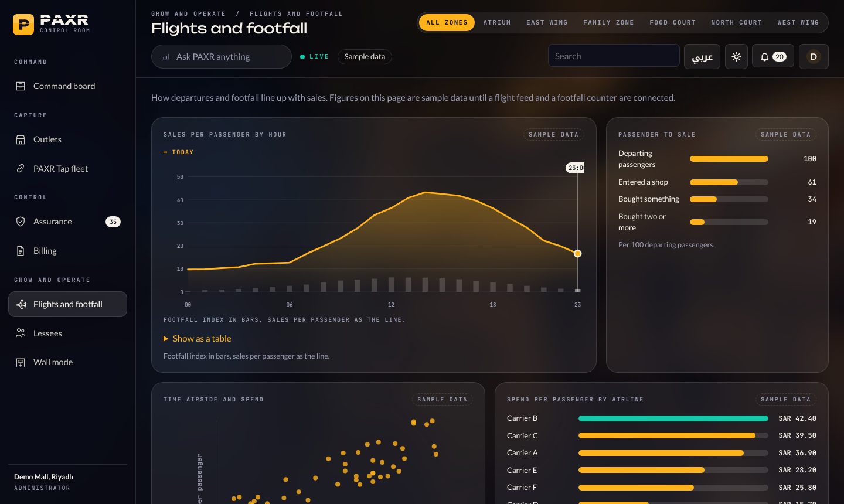Click Bought something row label
The width and height of the screenshot is (844, 504).
pos(649,199)
